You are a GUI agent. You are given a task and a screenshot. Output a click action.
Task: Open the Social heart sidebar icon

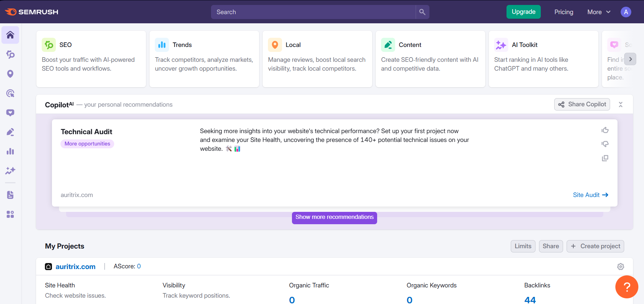point(10,113)
